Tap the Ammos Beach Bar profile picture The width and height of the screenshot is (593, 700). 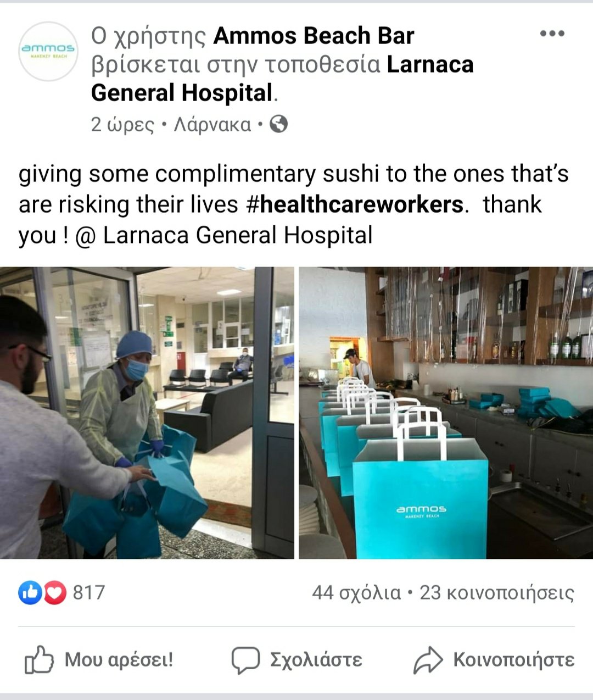[48, 52]
